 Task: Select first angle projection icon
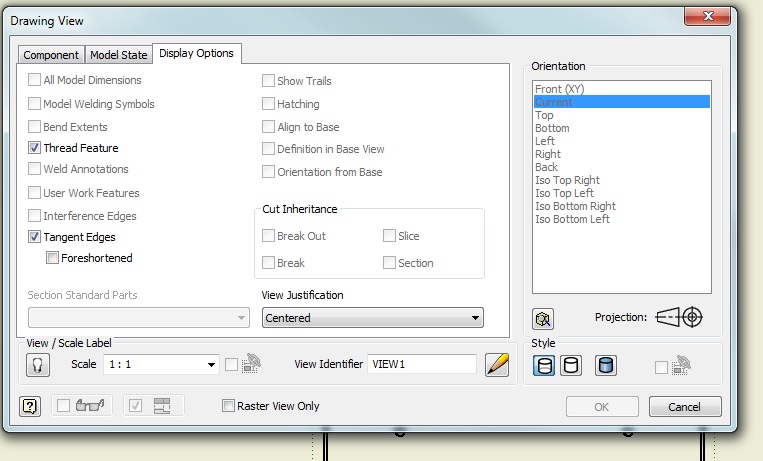point(667,317)
